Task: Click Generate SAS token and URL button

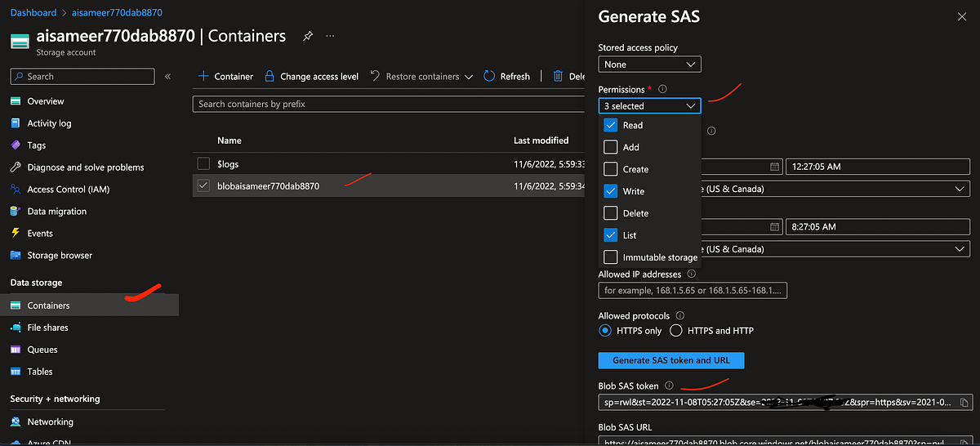Action: tap(671, 360)
